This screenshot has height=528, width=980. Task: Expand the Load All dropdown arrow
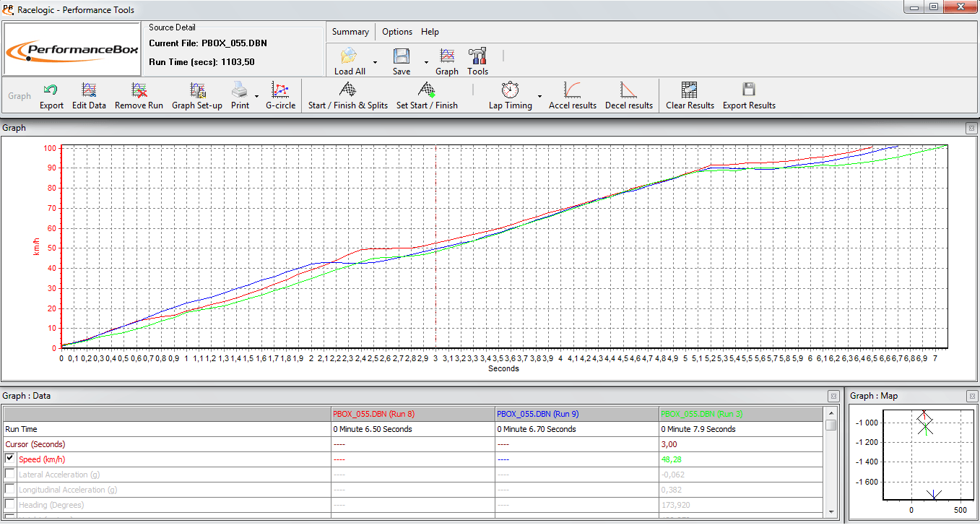[x=375, y=62]
